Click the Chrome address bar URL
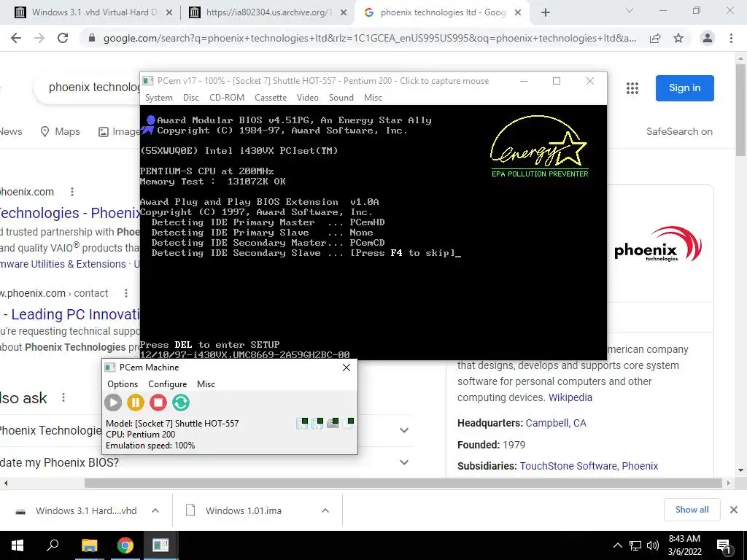 [370, 39]
